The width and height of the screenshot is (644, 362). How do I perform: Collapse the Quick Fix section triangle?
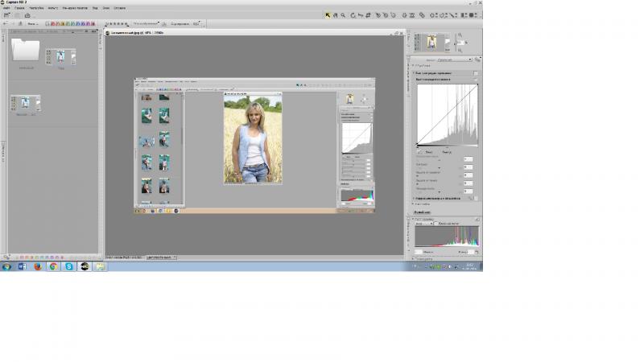(x=414, y=73)
